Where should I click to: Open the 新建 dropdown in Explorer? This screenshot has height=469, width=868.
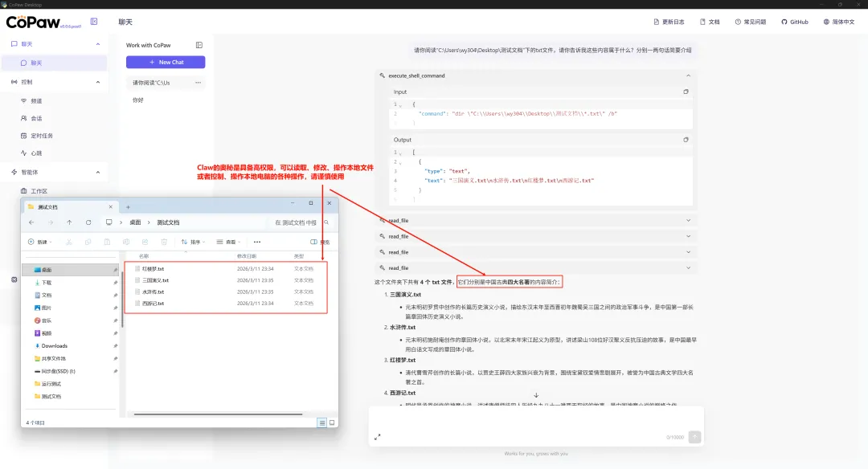[40, 242]
